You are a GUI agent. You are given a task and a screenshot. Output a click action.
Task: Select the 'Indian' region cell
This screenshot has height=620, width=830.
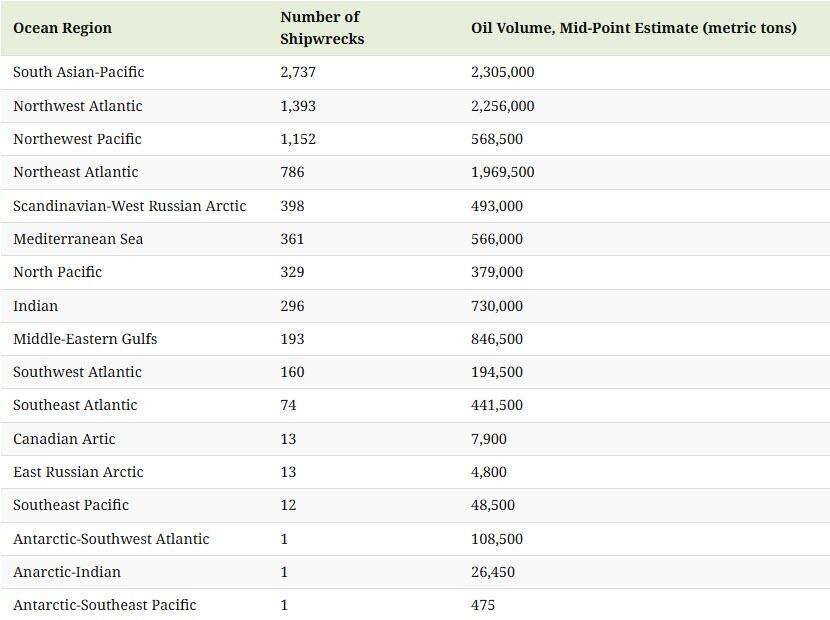(35, 306)
